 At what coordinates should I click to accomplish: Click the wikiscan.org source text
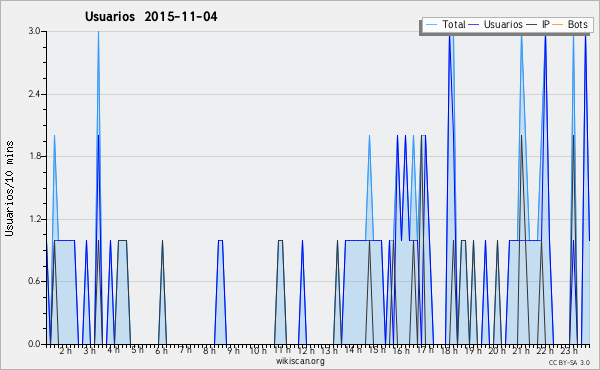click(x=300, y=361)
